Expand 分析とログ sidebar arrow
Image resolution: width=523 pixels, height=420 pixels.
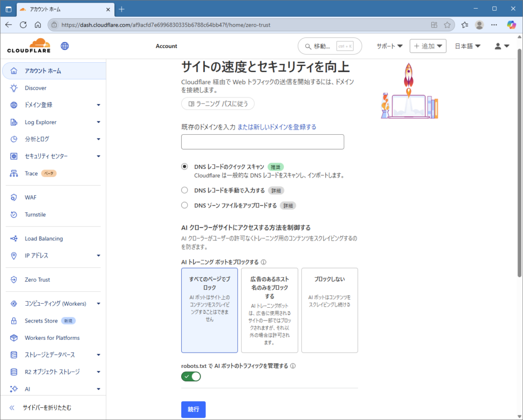99,139
